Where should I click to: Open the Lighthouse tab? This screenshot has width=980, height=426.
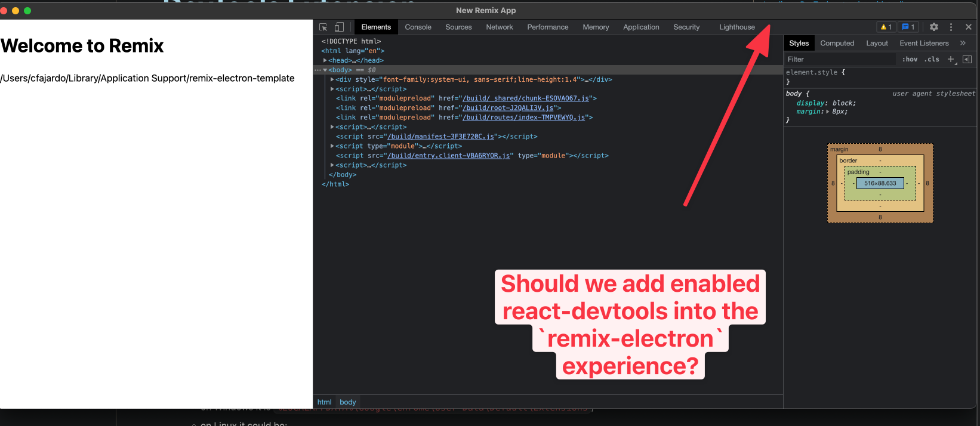click(737, 27)
